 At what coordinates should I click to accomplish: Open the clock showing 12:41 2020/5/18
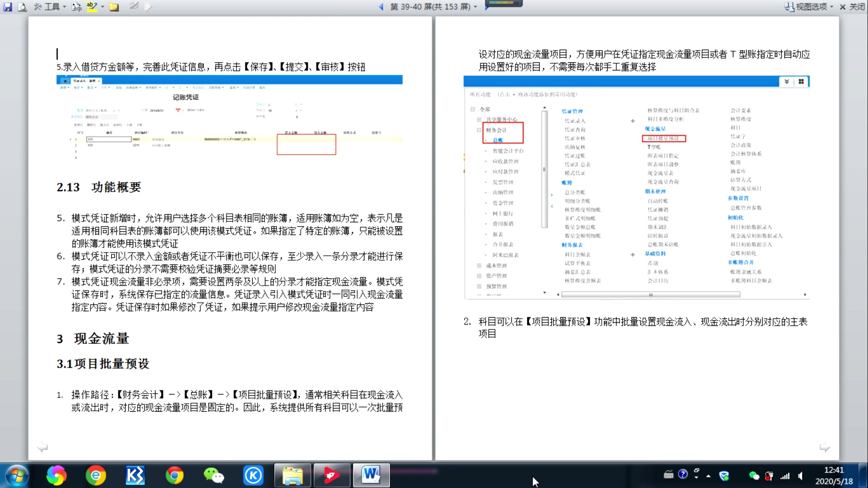[x=834, y=476]
